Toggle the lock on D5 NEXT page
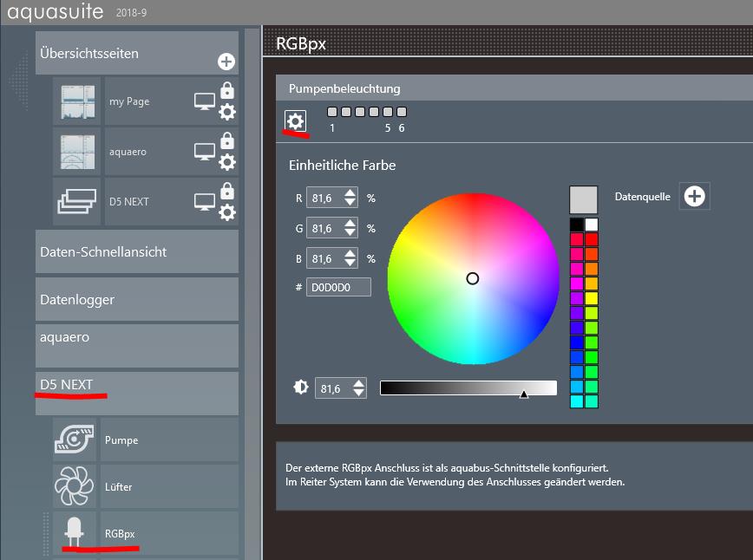This screenshot has height=560, width=753. (x=227, y=191)
